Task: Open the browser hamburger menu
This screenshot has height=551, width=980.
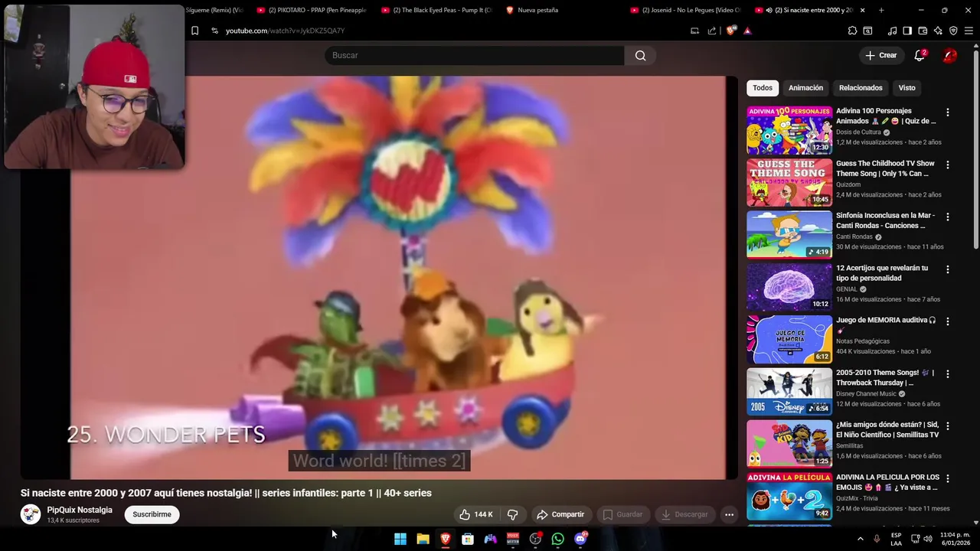Action: 969,31
